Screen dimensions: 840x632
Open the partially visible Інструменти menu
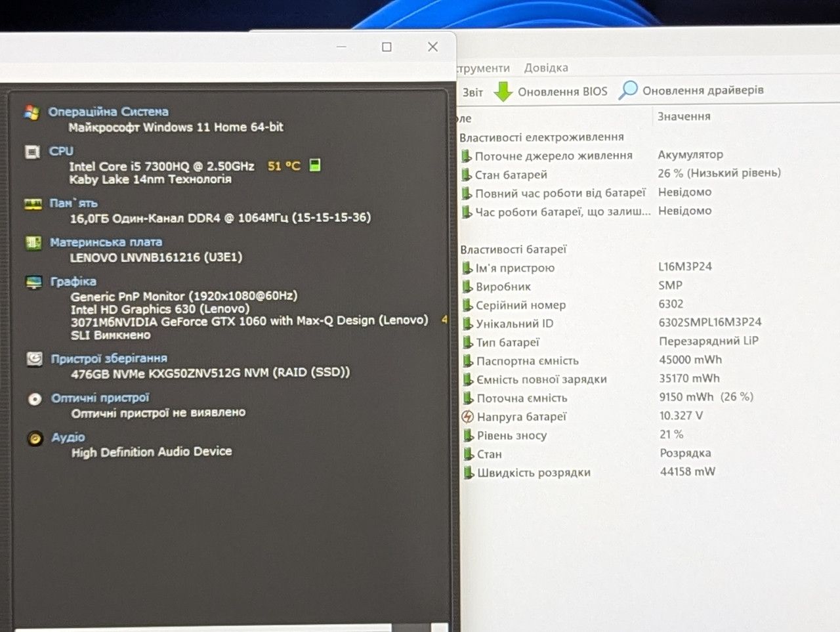click(482, 68)
